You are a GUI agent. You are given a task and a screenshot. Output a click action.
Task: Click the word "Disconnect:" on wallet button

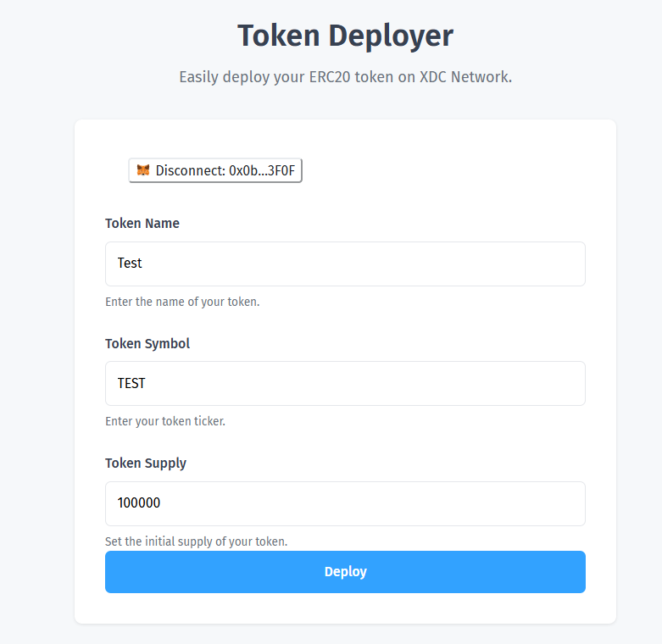(x=191, y=170)
